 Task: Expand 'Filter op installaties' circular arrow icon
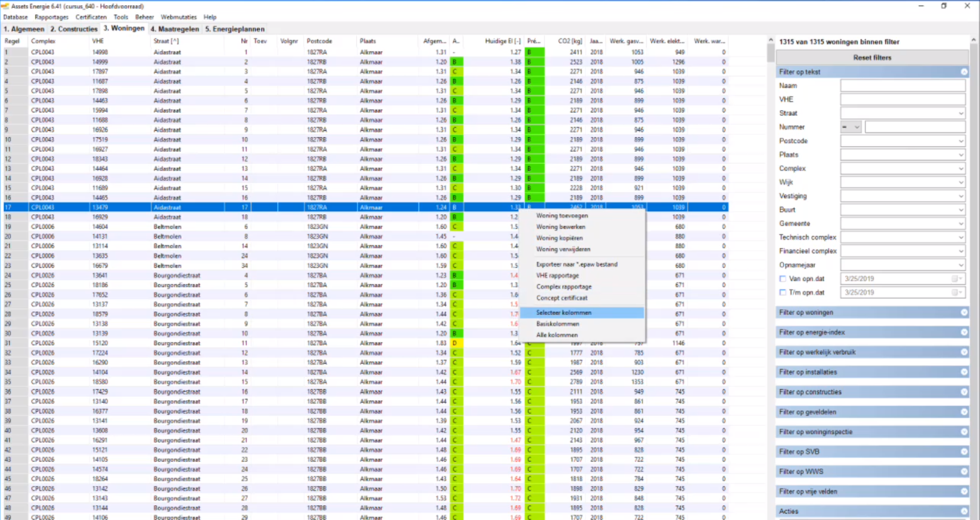(964, 372)
